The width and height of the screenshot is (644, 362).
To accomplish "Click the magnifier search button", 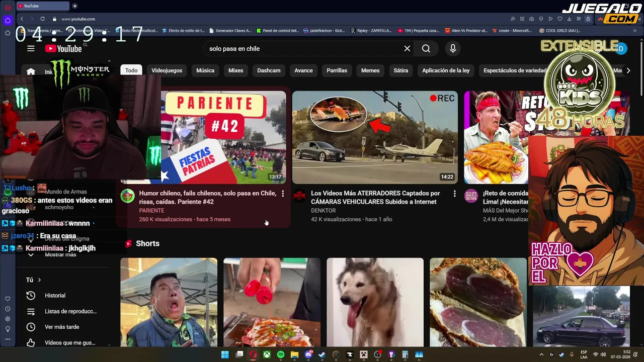I will [426, 49].
